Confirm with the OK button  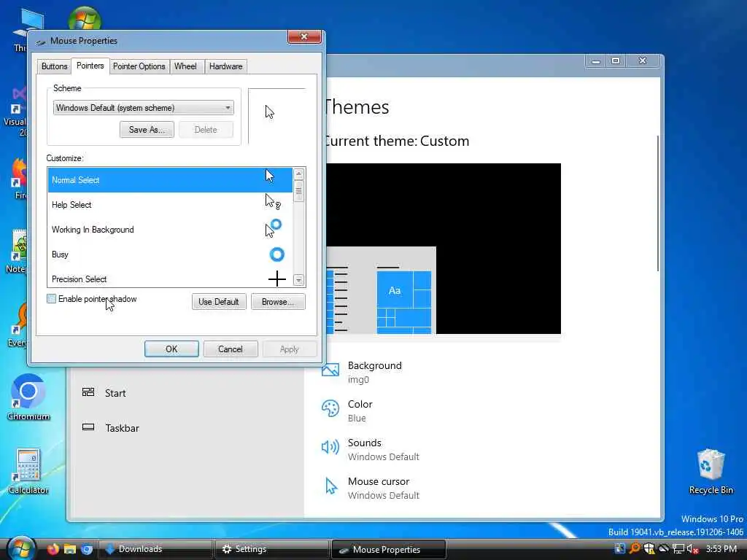[x=171, y=349]
